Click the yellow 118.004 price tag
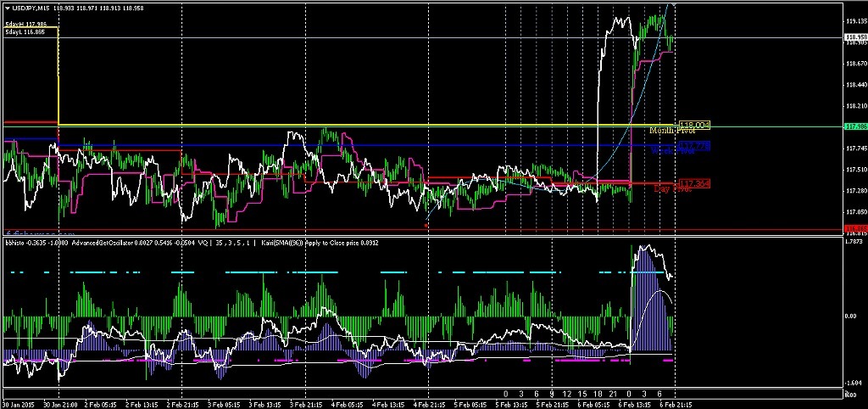 (x=693, y=125)
